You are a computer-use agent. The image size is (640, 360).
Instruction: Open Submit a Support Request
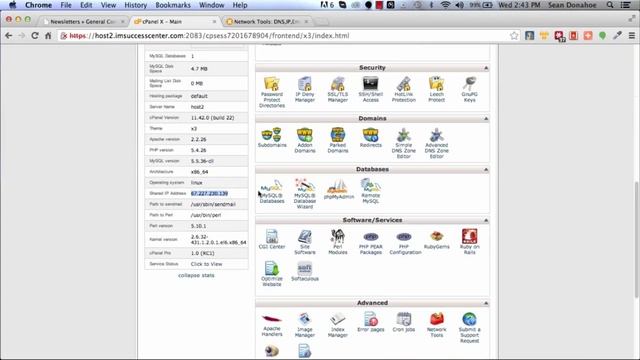point(469,327)
